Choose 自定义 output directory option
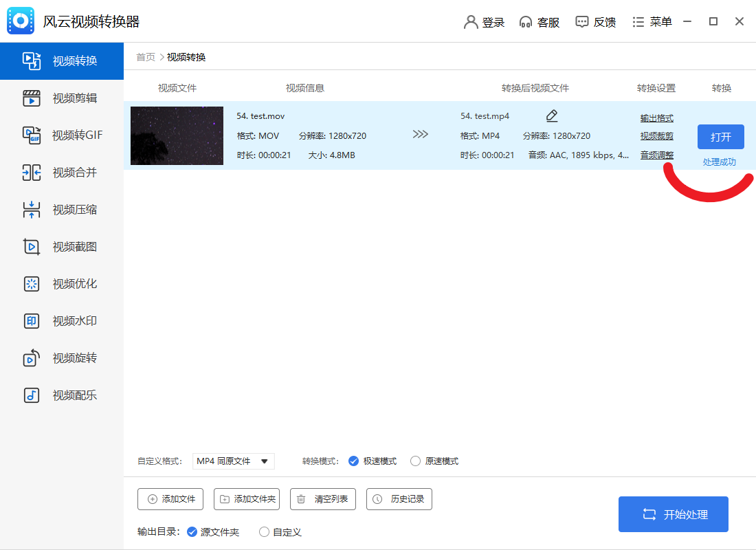 pyautogui.click(x=264, y=532)
